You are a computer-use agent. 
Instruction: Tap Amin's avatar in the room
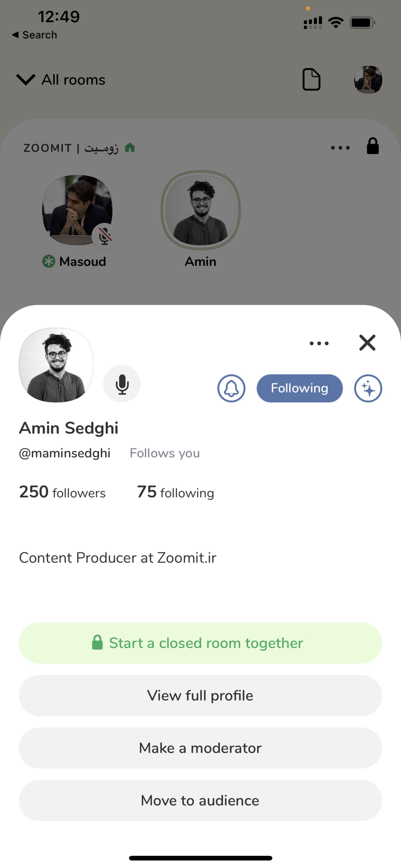tap(200, 210)
